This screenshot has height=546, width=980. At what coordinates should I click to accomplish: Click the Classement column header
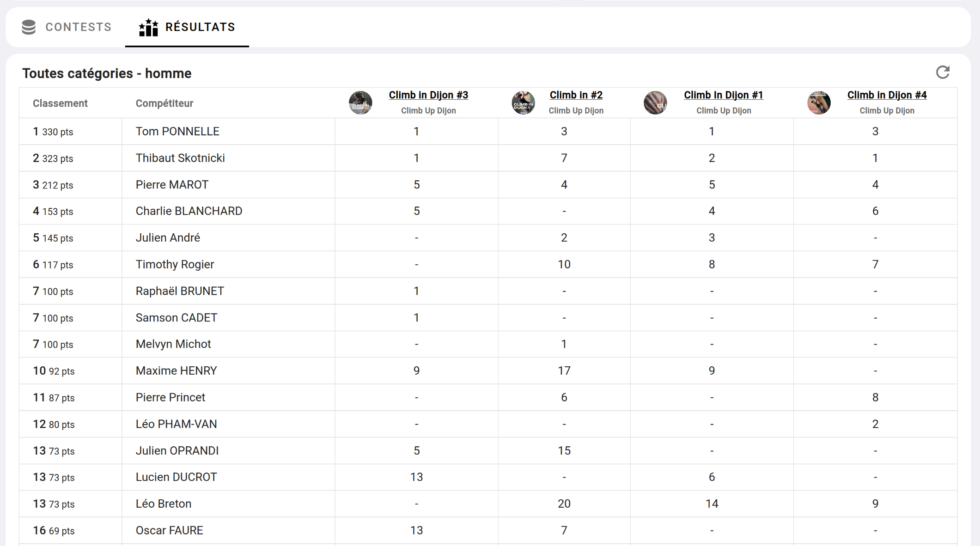point(60,103)
